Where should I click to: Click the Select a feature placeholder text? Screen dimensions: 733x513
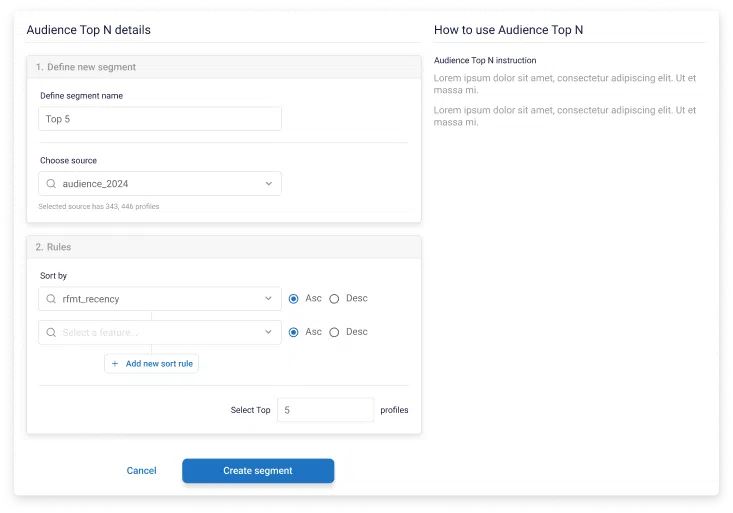[x=100, y=332]
